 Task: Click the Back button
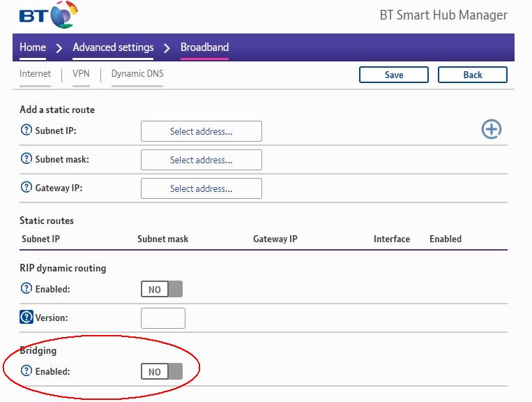point(473,75)
